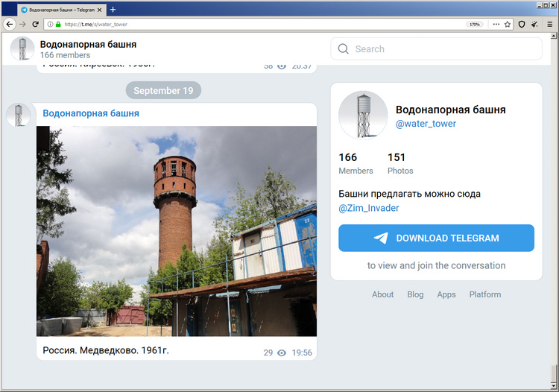Click text Башни предлагать можно сюда
The image size is (559, 392).
pyautogui.click(x=409, y=194)
